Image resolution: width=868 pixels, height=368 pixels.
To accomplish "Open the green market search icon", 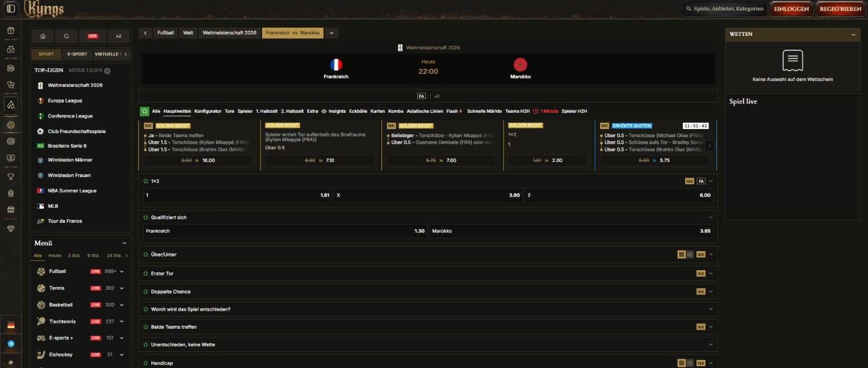I will (144, 111).
